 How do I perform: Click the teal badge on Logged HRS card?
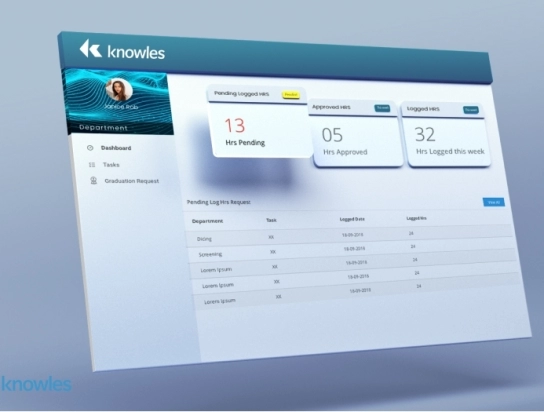(x=471, y=110)
